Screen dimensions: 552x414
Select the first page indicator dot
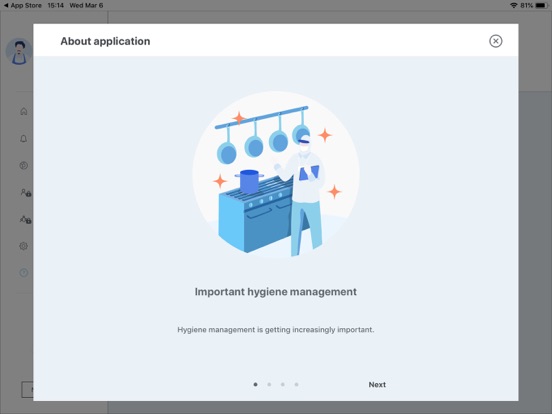(x=256, y=384)
